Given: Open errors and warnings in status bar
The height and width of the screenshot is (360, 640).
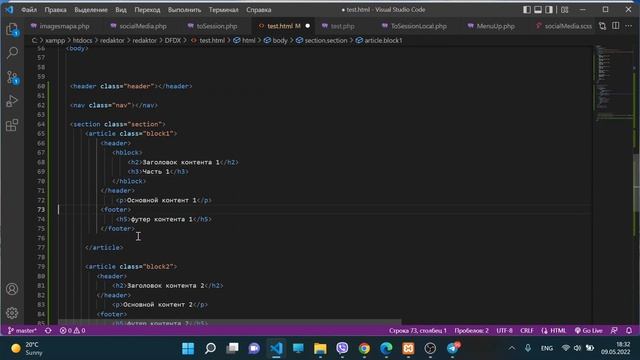Looking at the screenshot, I should pyautogui.click(x=72, y=331).
